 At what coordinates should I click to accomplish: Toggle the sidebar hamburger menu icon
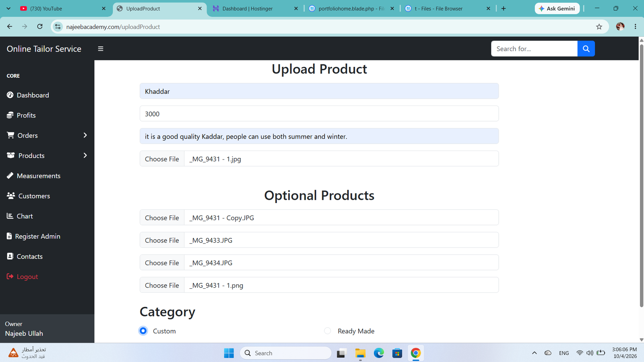(101, 49)
